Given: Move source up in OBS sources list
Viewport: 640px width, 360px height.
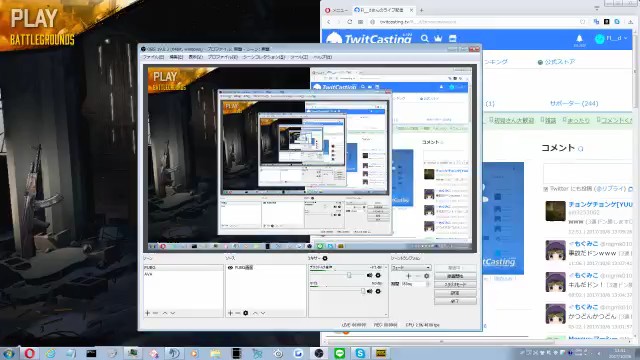Looking at the screenshot, I should 255,313.
